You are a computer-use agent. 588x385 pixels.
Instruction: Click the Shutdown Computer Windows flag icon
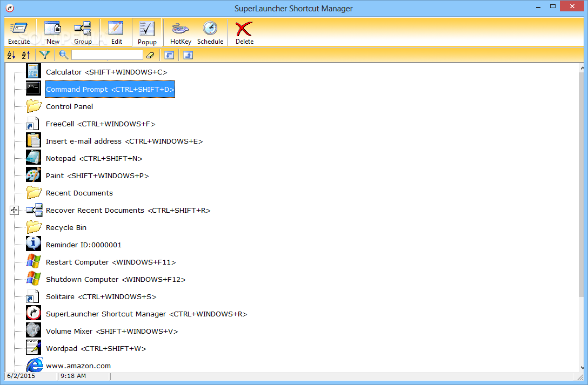coord(34,279)
